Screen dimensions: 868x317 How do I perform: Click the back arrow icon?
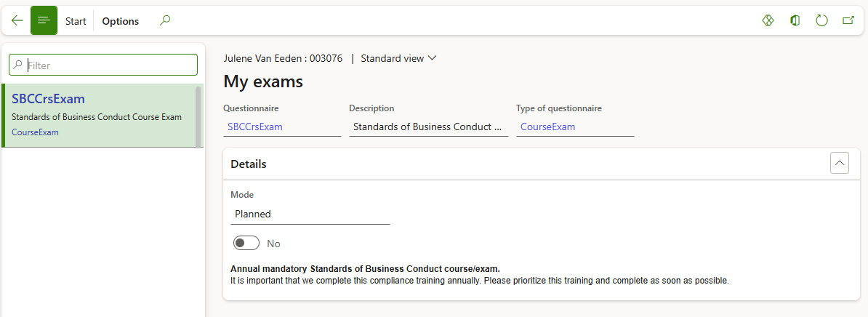point(17,21)
